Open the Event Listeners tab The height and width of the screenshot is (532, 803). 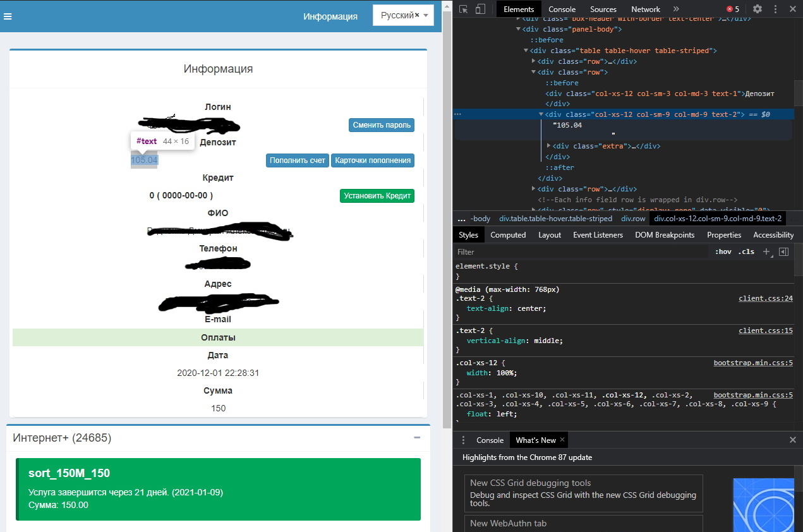click(x=598, y=234)
